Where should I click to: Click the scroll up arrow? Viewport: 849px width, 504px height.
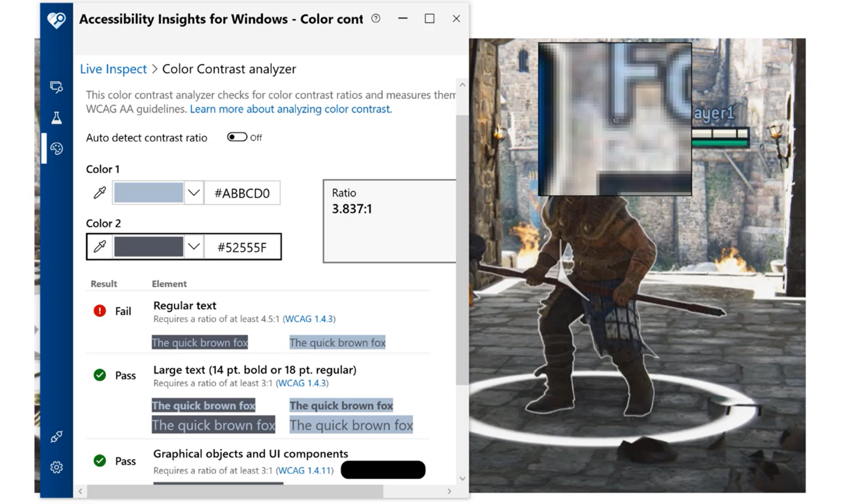pyautogui.click(x=462, y=85)
